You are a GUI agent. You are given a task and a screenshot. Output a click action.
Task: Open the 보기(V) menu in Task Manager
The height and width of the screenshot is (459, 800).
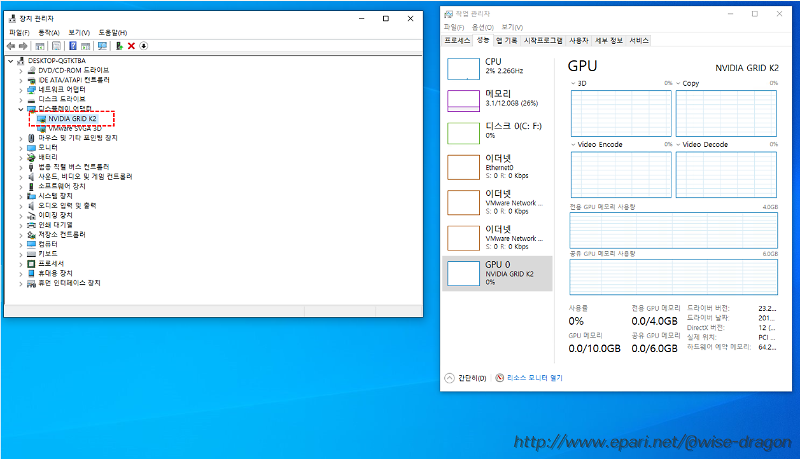tap(512, 27)
